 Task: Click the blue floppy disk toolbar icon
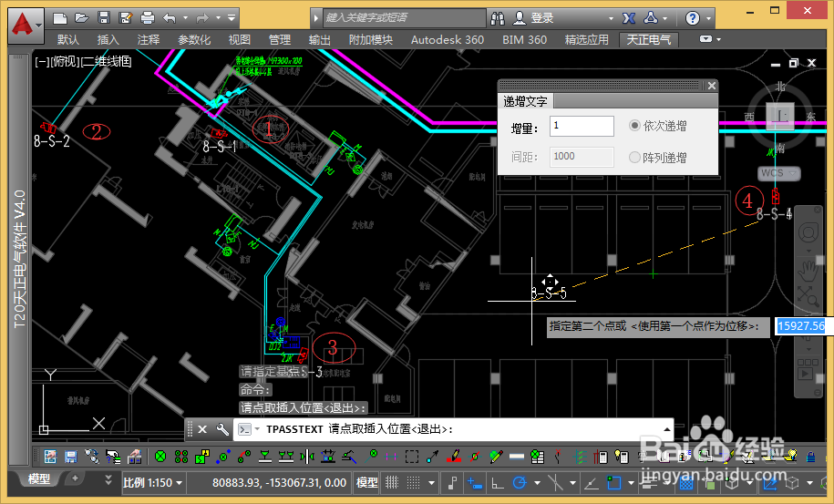pos(71,456)
